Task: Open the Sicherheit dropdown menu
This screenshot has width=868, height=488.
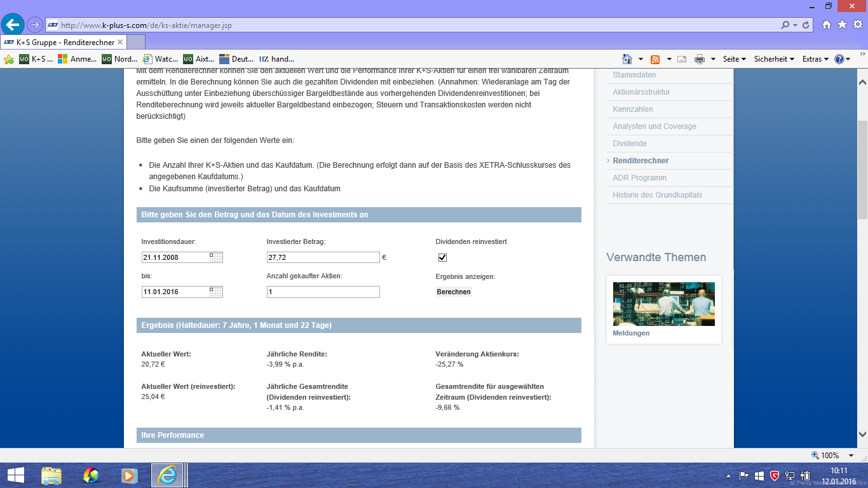Action: (775, 59)
